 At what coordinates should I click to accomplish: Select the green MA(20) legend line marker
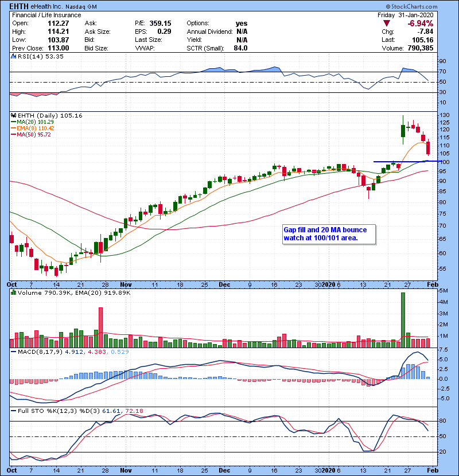pyautogui.click(x=13, y=122)
